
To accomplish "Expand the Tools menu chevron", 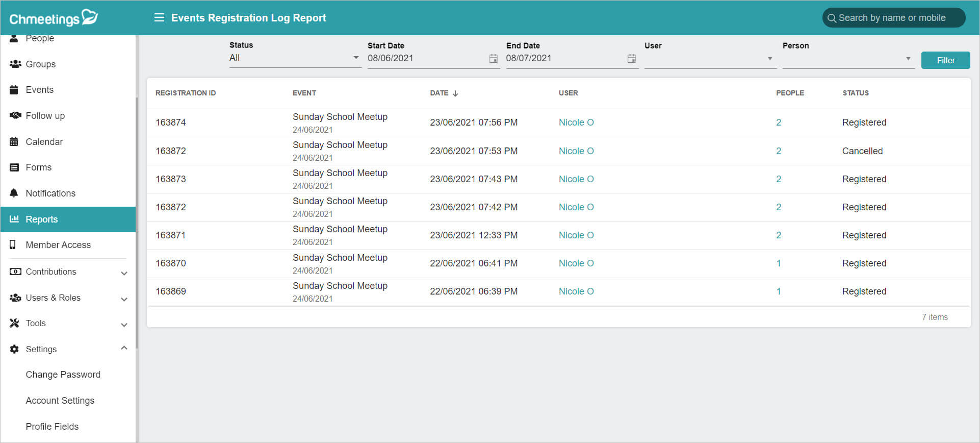I will coord(124,325).
